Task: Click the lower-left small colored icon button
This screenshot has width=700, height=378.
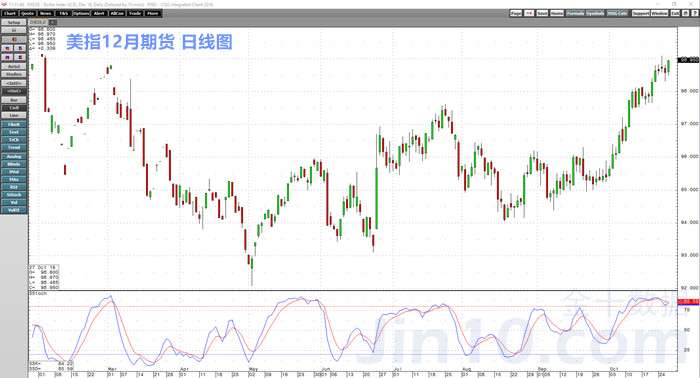Action: click(x=8, y=57)
